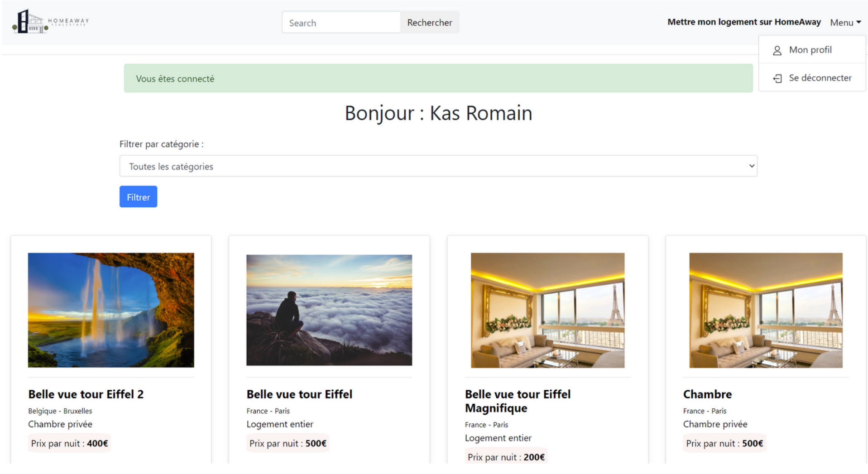The height and width of the screenshot is (474, 868).
Task: Click the Chambre listing room photo
Action: (765, 310)
